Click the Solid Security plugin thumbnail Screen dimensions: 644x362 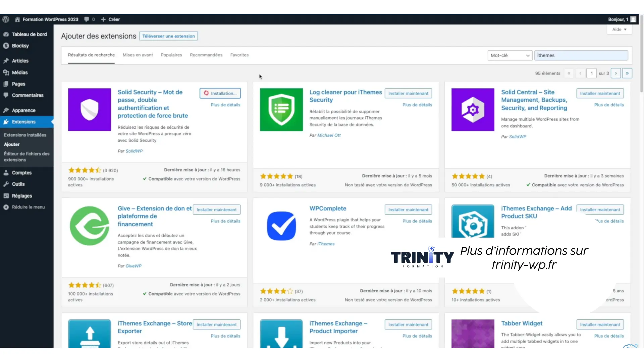tap(90, 110)
